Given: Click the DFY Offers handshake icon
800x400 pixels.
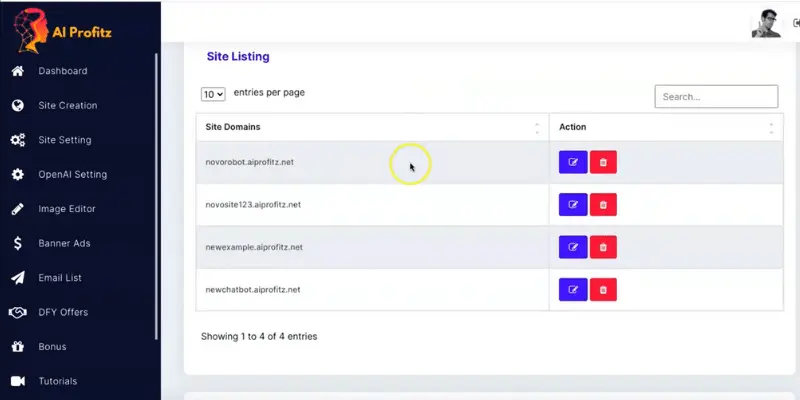Looking at the screenshot, I should click(x=18, y=312).
